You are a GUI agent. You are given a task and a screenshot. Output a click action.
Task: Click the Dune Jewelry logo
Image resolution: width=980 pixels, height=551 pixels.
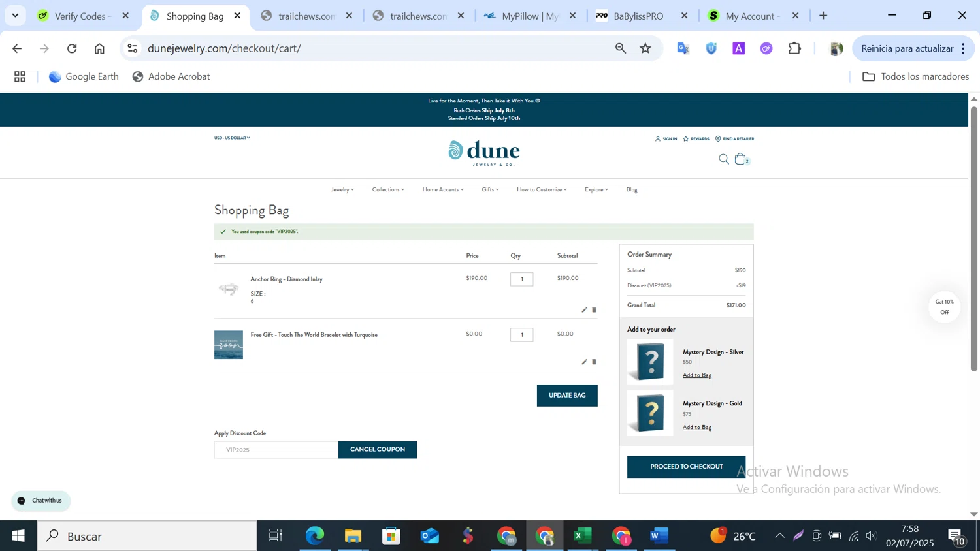click(484, 153)
